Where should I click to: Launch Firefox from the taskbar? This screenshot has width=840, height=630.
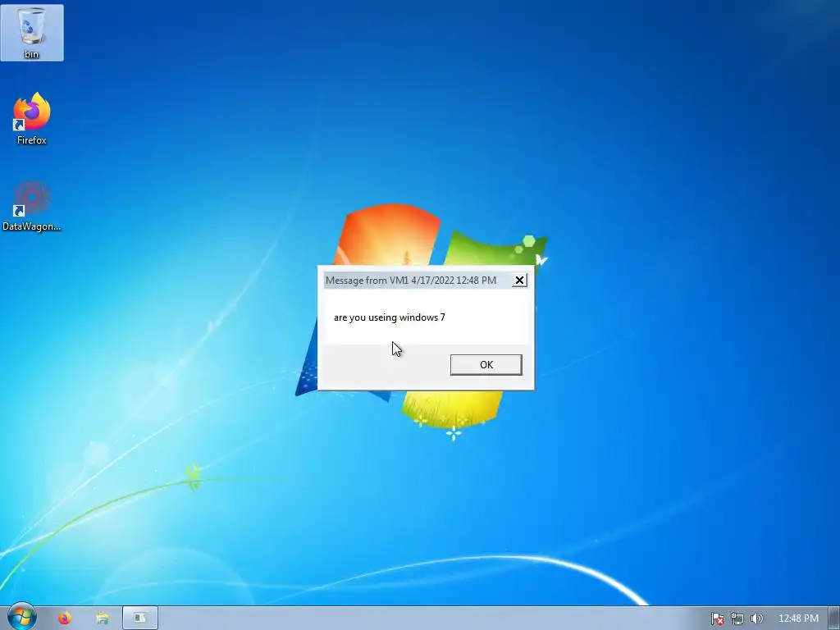pyautogui.click(x=65, y=619)
